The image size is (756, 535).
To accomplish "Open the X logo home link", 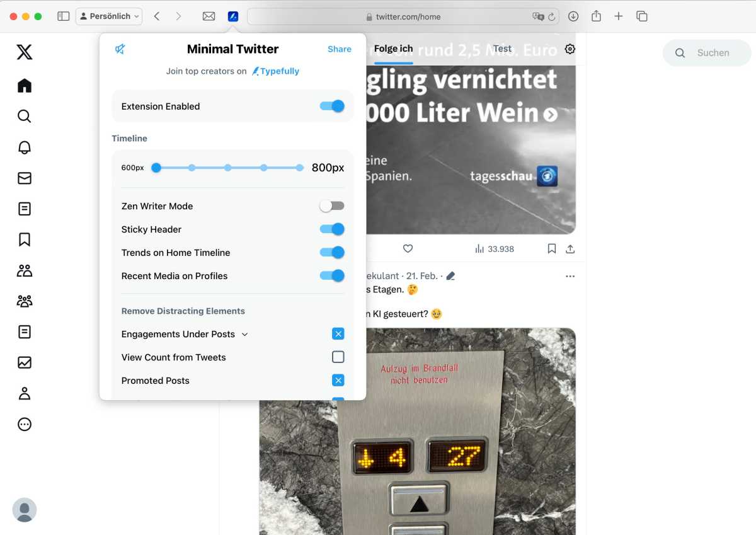I will (x=25, y=52).
